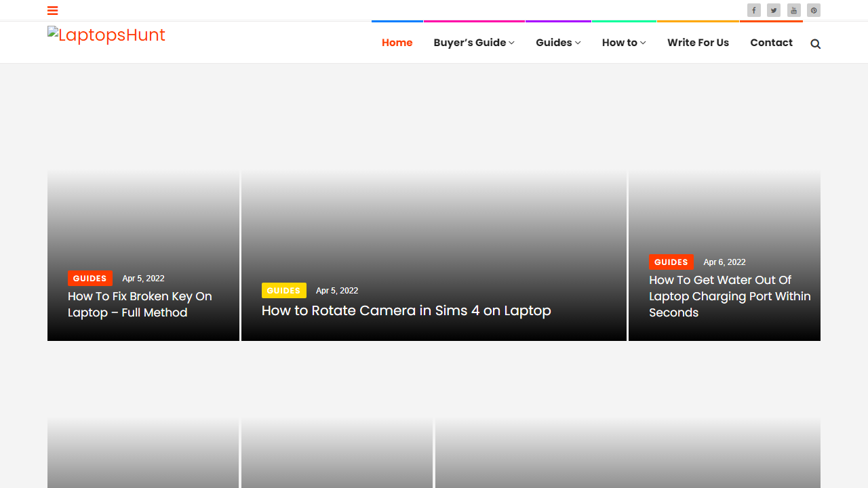Open 'How To Get Water Out' article
Image resolution: width=868 pixels, height=488 pixels.
[729, 296]
